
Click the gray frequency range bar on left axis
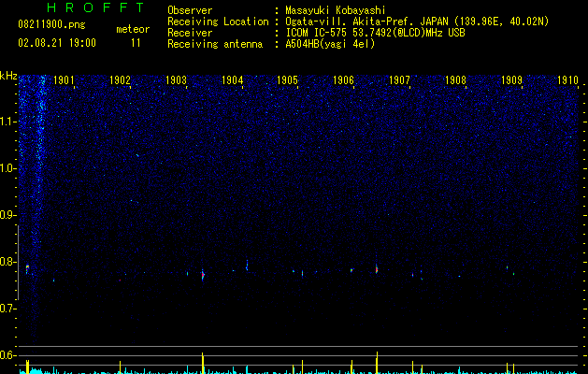(x=18, y=262)
